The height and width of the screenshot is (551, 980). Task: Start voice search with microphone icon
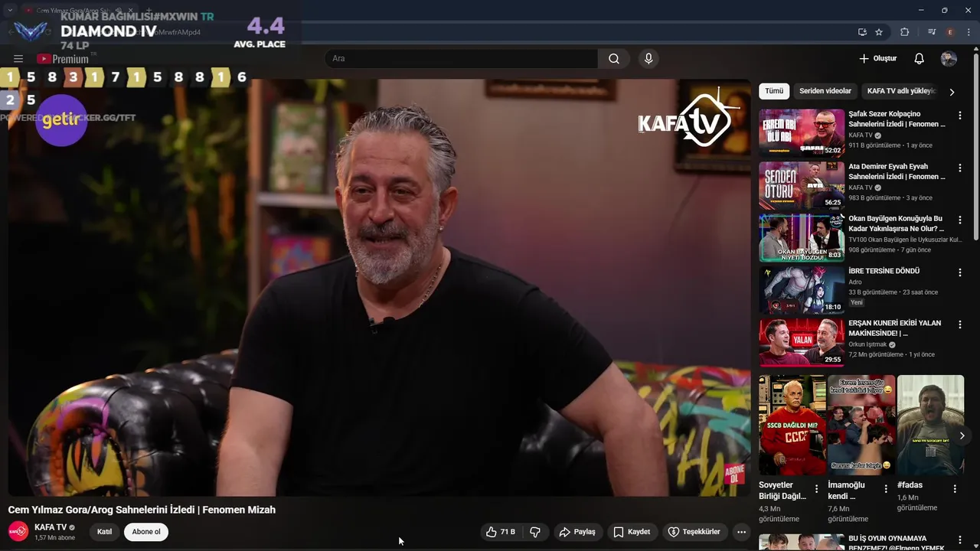point(648,59)
